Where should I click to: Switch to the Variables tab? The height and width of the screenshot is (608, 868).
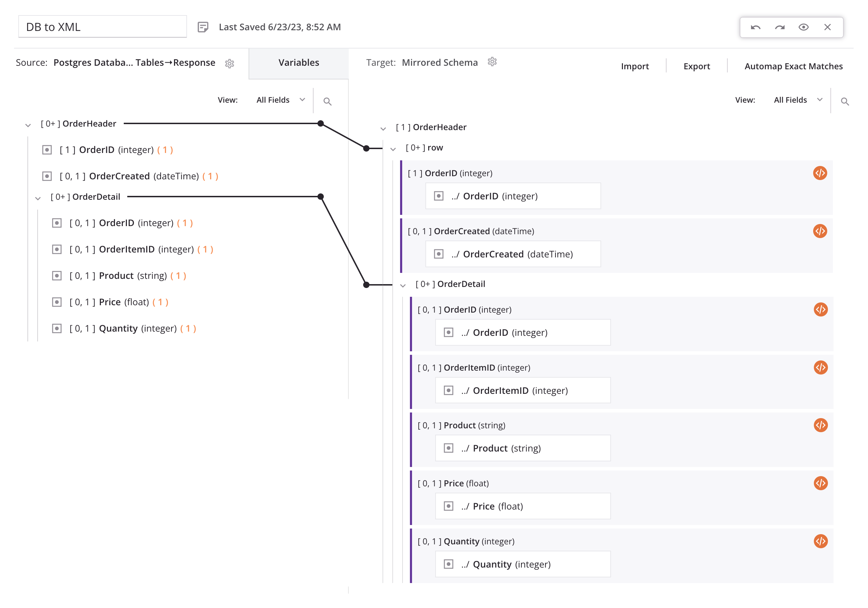(299, 63)
